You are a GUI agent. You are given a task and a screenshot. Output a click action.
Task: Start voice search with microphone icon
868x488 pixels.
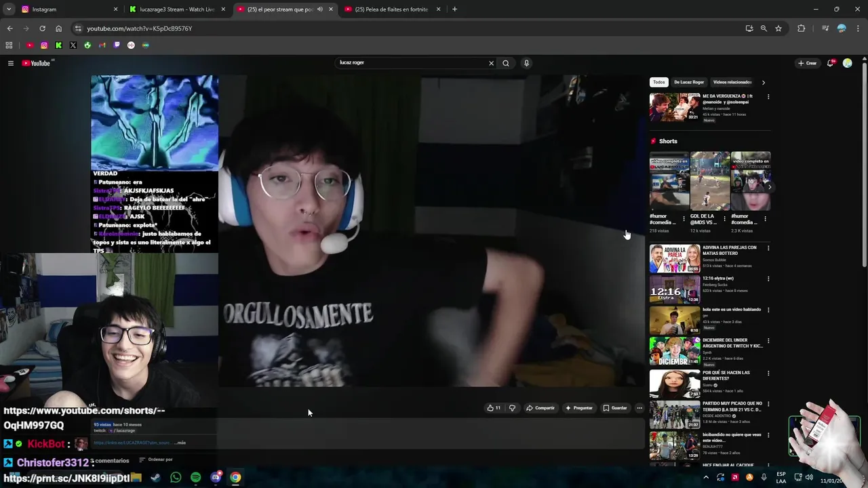click(x=526, y=63)
